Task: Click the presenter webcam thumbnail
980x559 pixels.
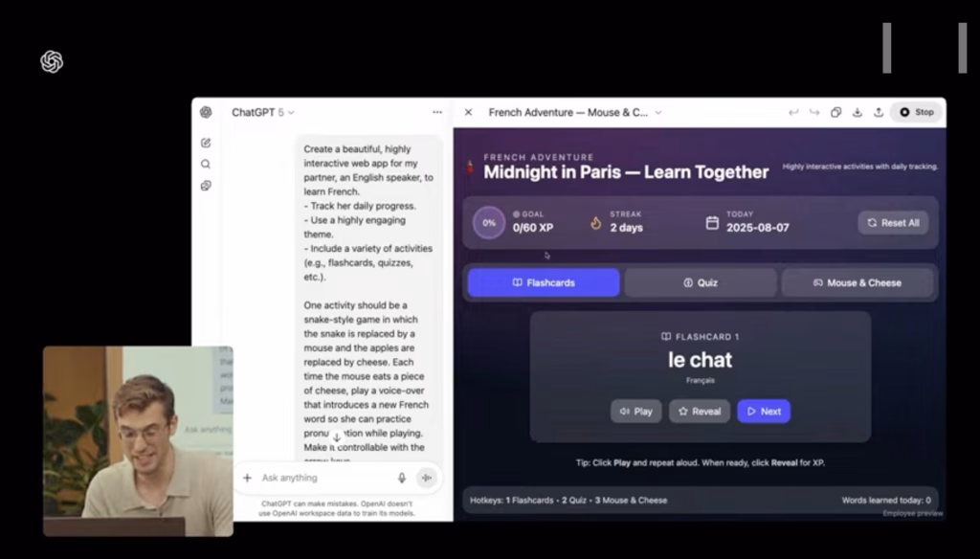Action: (x=138, y=441)
